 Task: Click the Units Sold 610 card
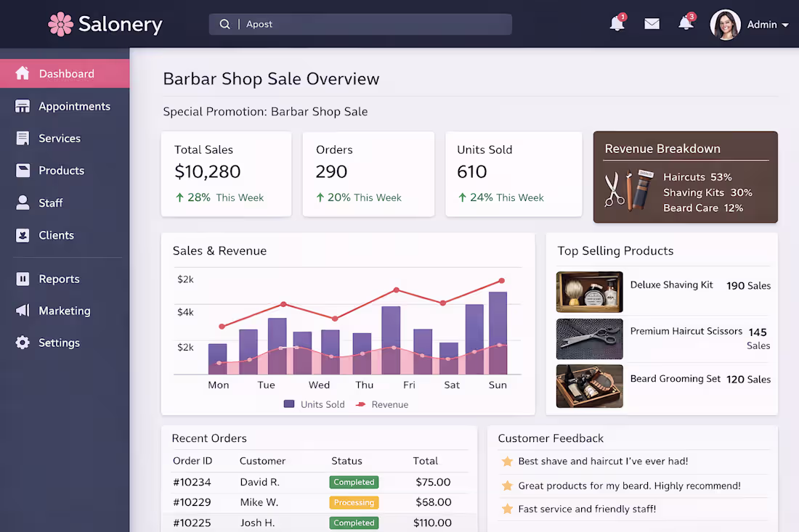tap(514, 174)
